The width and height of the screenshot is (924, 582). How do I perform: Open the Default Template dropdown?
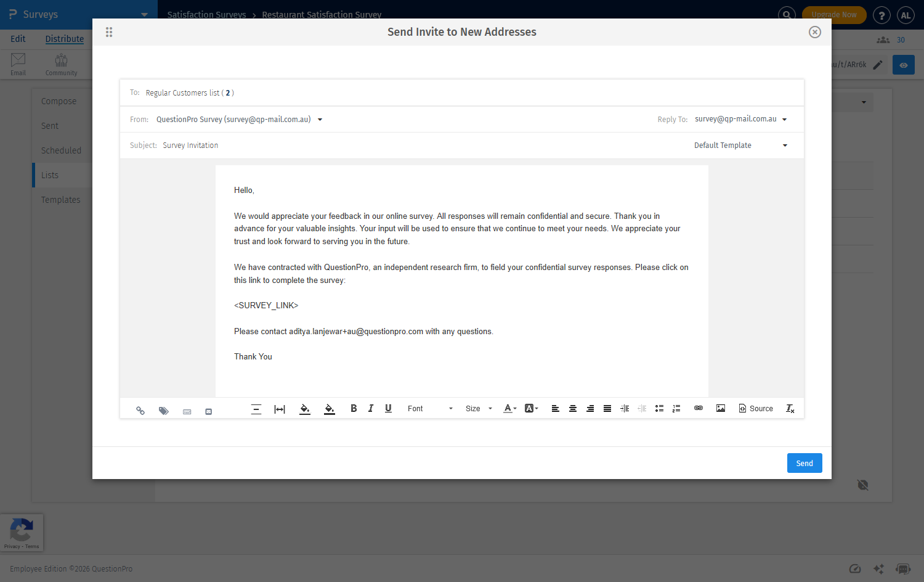(739, 145)
